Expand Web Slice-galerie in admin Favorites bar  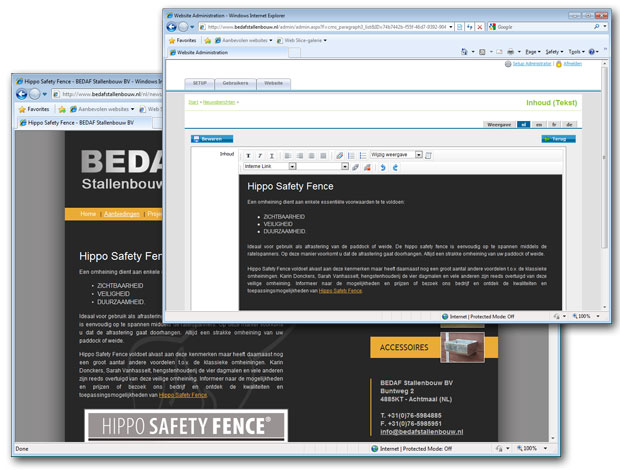325,40
